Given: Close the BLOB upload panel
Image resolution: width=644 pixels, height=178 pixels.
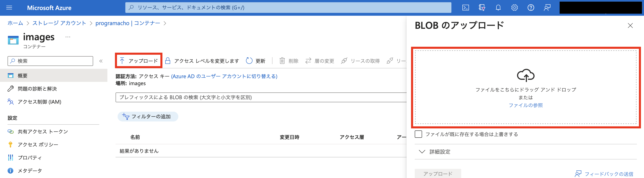Looking at the screenshot, I should tap(630, 26).
